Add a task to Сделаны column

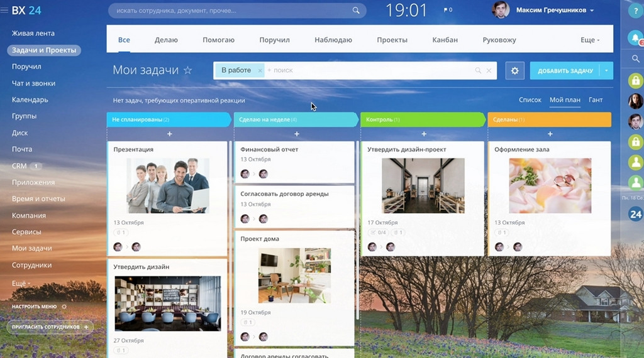pyautogui.click(x=550, y=134)
